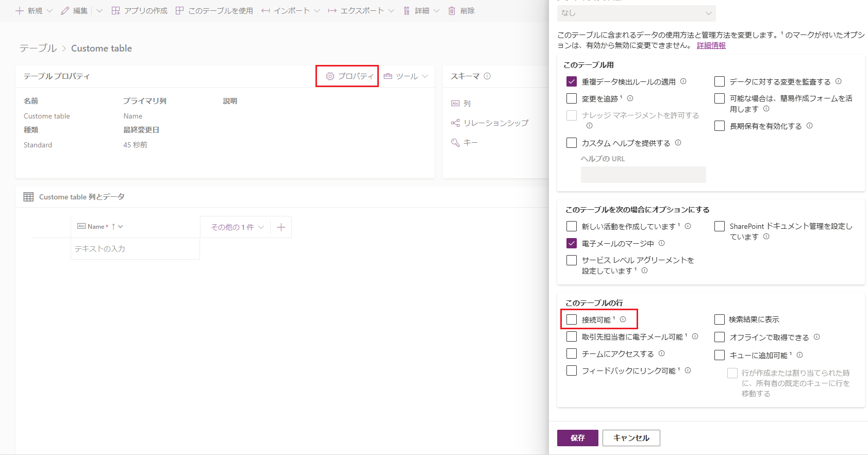Check the 検索結果に表示 checkbox
This screenshot has width=868, height=455.
(x=720, y=319)
